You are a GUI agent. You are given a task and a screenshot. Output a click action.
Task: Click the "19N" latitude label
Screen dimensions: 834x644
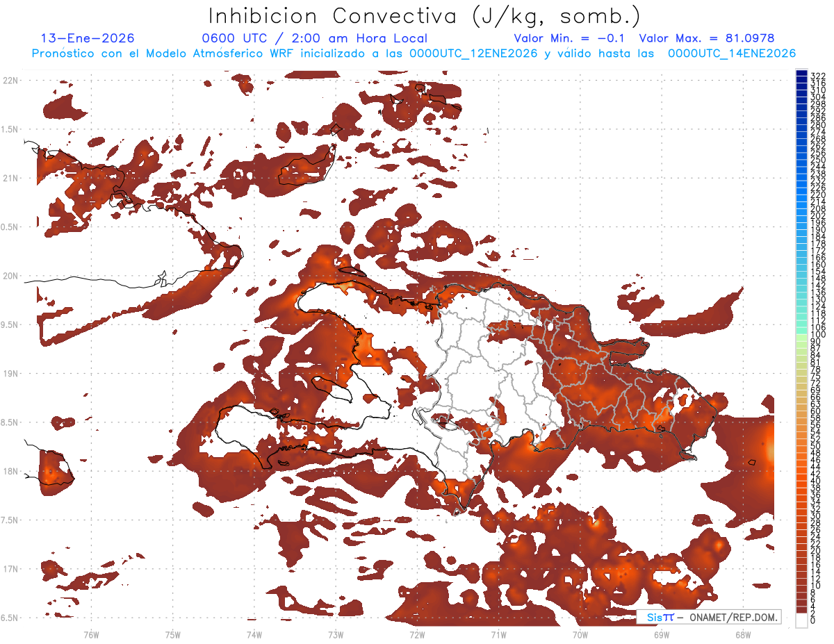[10, 373]
